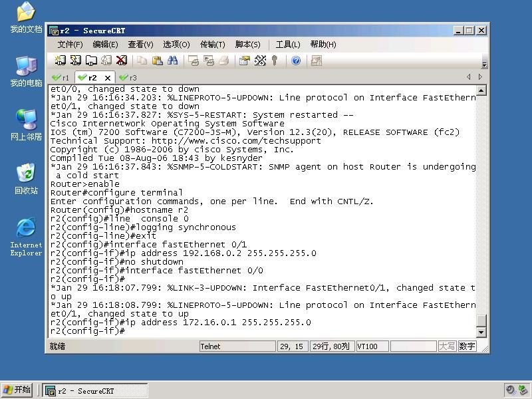Click Telnet status bar field
The height and width of the screenshot is (399, 532).
point(237,346)
